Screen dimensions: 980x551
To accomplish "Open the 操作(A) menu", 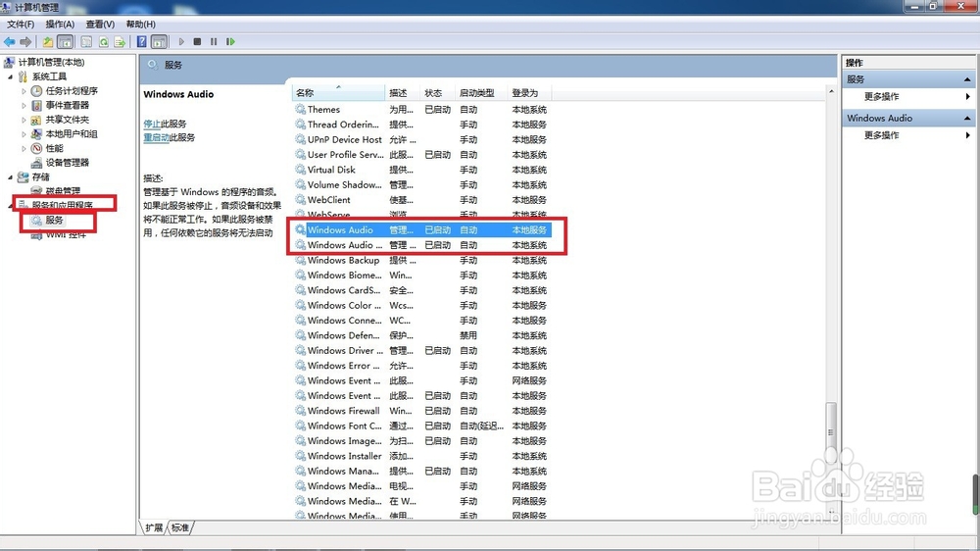I will coord(60,24).
